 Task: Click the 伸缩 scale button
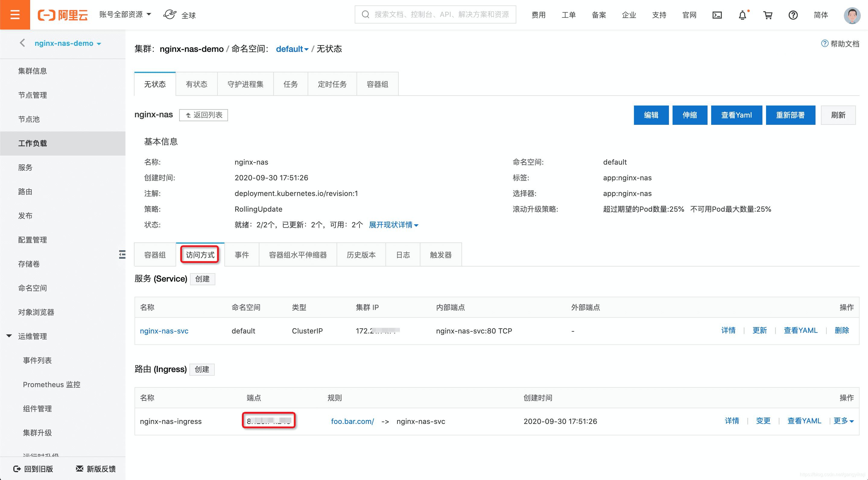[x=690, y=115]
